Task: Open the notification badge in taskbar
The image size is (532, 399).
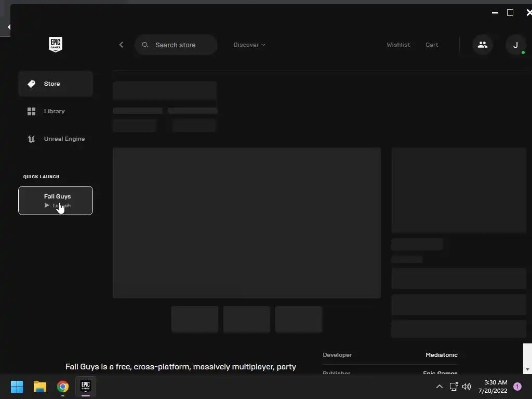Action: pos(517,387)
